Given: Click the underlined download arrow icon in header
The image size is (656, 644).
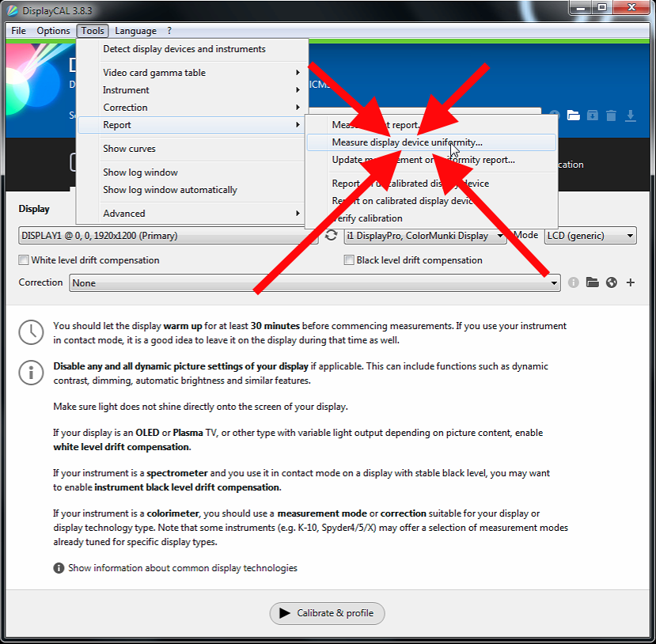Looking at the screenshot, I should [x=630, y=116].
